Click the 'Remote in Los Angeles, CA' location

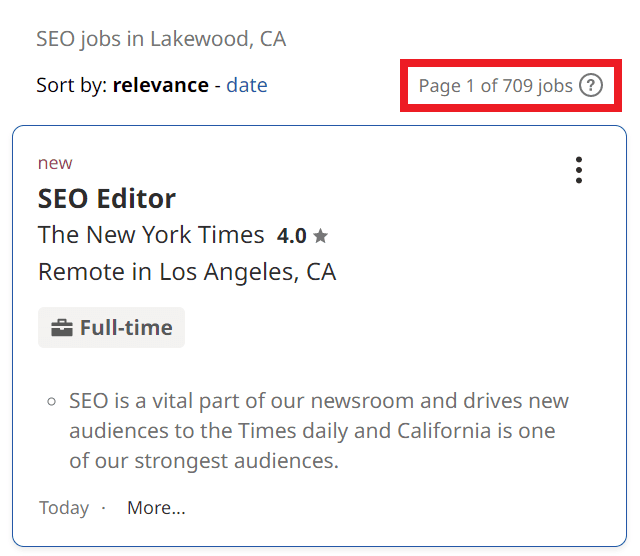[x=187, y=272]
